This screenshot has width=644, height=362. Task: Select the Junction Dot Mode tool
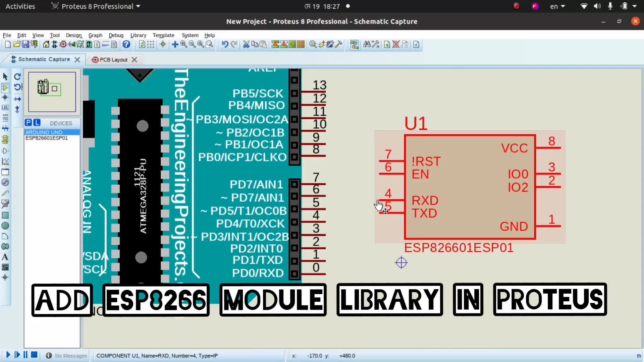pyautogui.click(x=5, y=98)
